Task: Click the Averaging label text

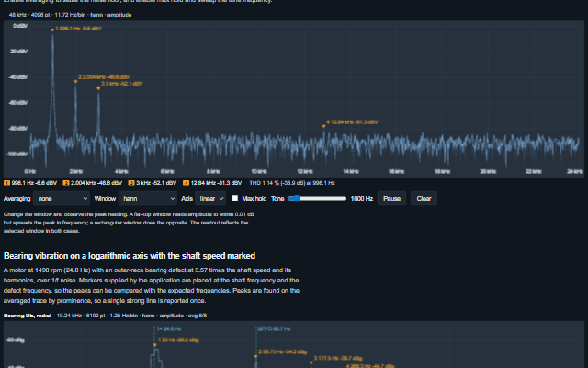Action: coord(17,199)
